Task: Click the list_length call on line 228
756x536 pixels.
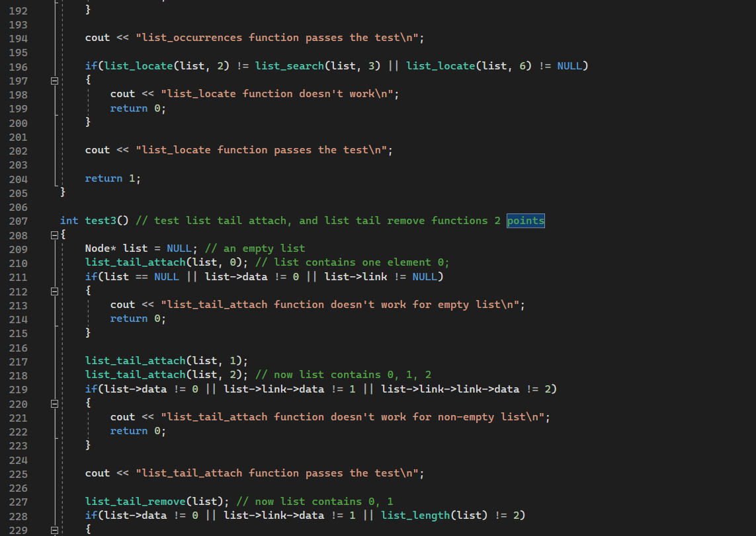Action: [414, 515]
